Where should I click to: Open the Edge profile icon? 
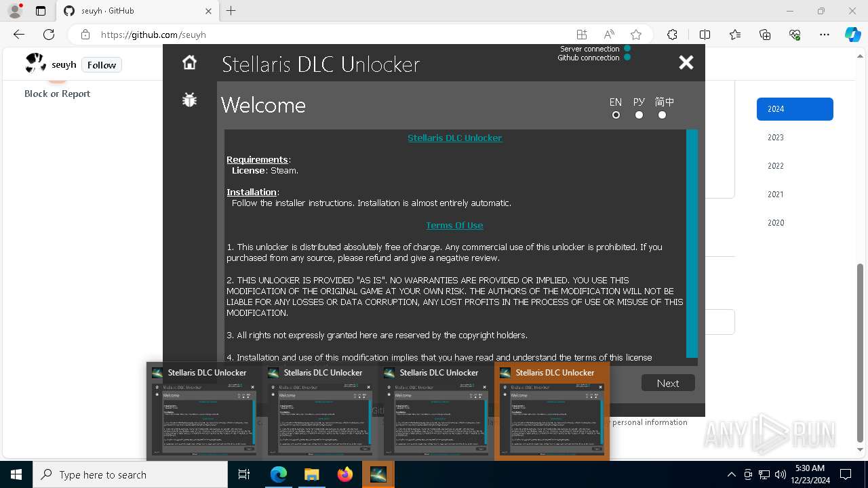pyautogui.click(x=15, y=11)
